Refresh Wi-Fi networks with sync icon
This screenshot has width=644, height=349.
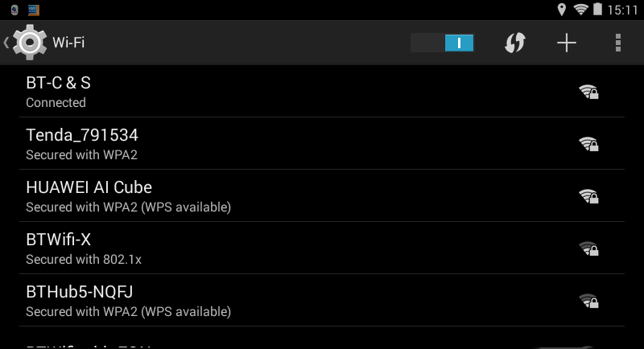click(x=514, y=43)
